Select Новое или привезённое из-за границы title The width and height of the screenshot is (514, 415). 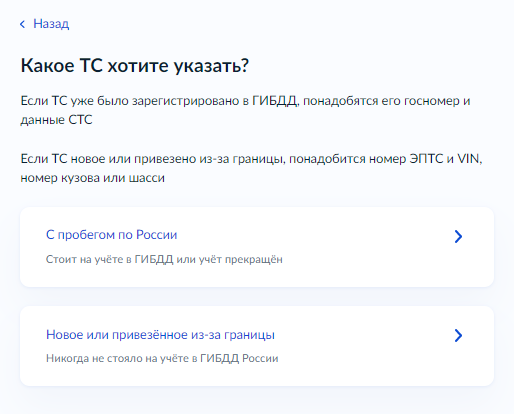(x=160, y=335)
